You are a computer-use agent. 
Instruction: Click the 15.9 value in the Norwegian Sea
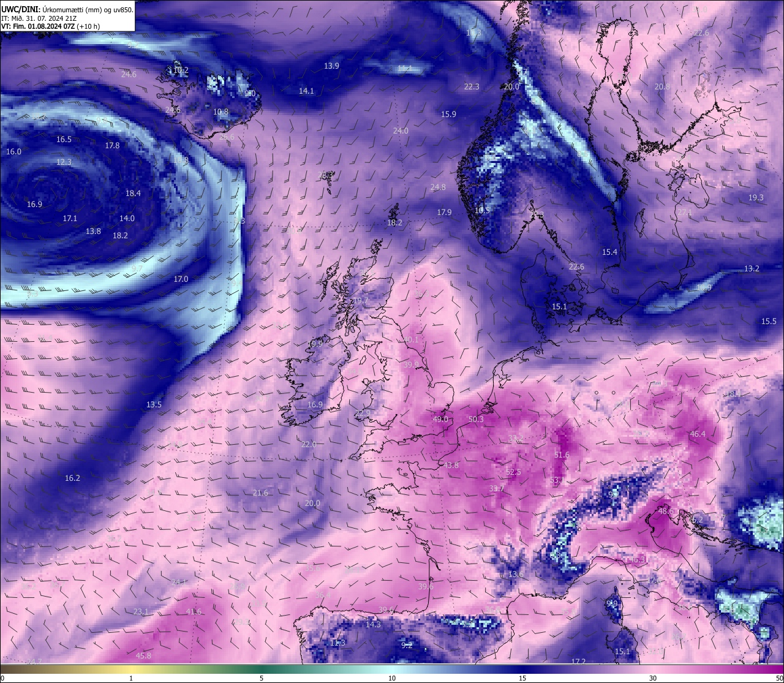pos(448,115)
